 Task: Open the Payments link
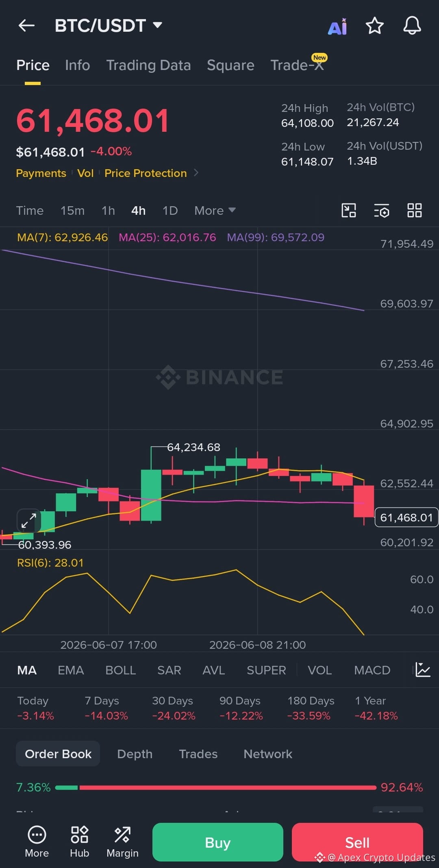click(x=41, y=173)
